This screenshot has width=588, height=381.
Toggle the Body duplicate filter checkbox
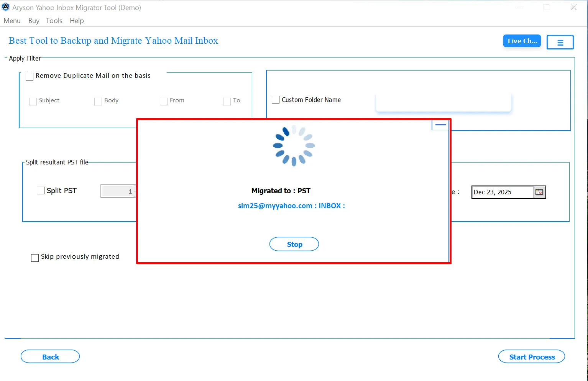pos(98,101)
